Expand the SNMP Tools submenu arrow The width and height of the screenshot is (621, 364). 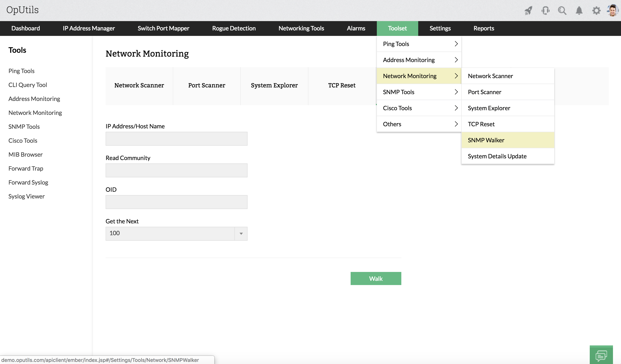(456, 92)
